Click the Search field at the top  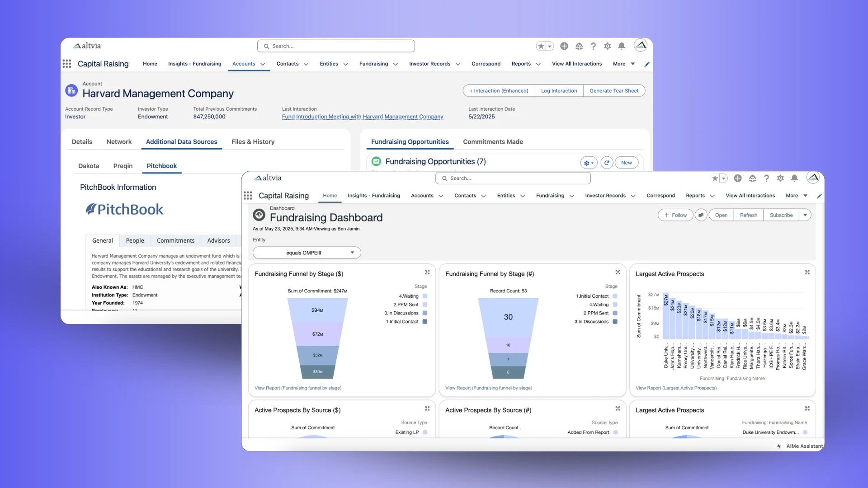click(x=512, y=178)
